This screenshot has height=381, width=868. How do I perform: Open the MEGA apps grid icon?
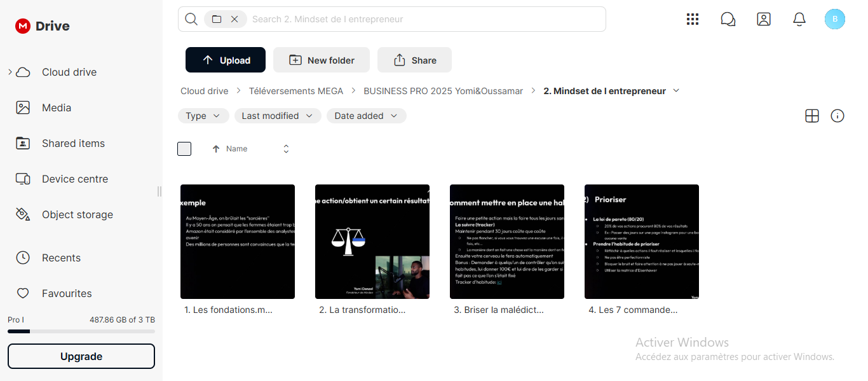coord(693,19)
